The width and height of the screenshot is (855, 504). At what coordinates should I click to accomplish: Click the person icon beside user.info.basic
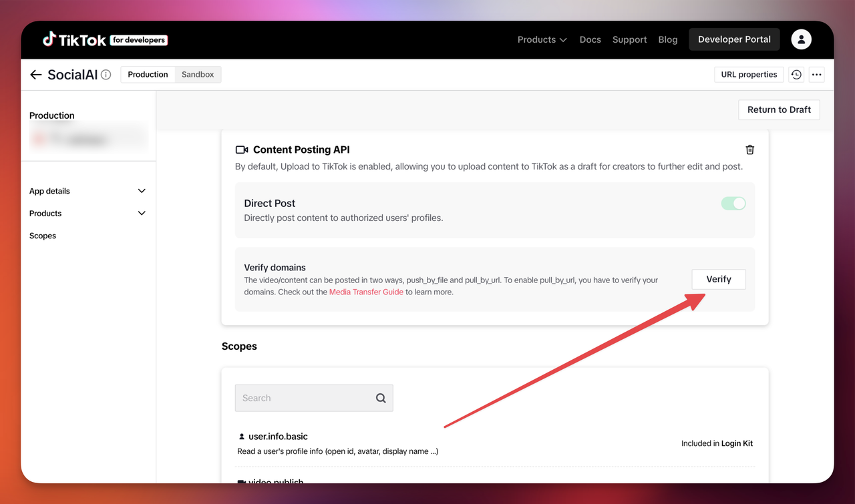pyautogui.click(x=242, y=437)
